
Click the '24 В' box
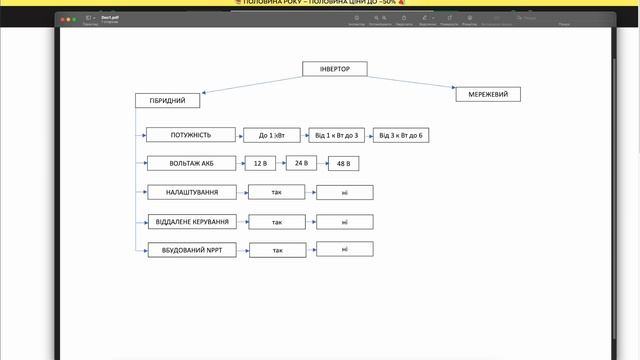[301, 163]
